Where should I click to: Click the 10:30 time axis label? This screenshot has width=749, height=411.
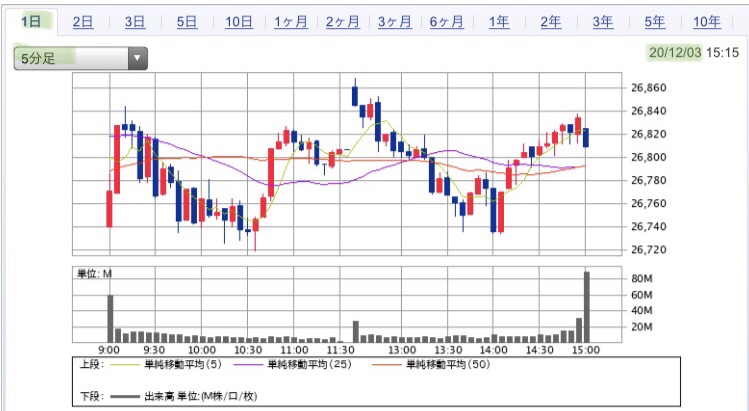(248, 350)
